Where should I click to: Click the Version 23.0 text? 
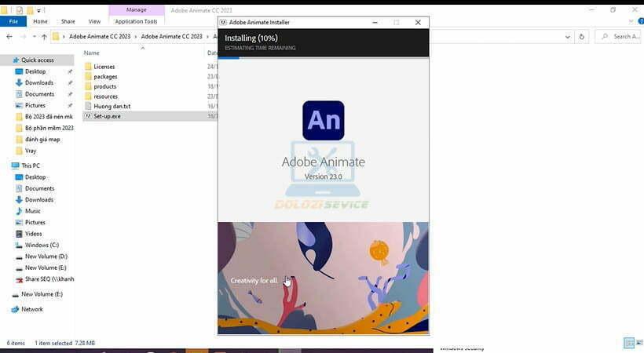[x=324, y=176]
